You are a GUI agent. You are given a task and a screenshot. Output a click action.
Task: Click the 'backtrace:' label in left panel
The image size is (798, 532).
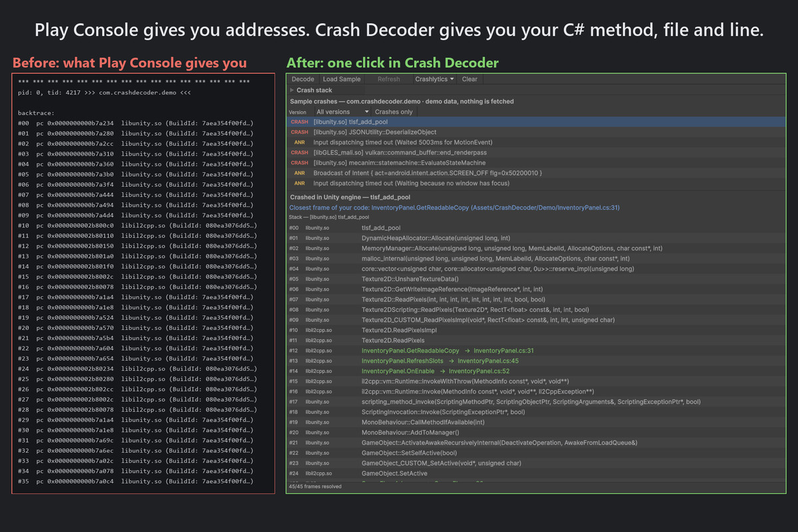(x=37, y=113)
